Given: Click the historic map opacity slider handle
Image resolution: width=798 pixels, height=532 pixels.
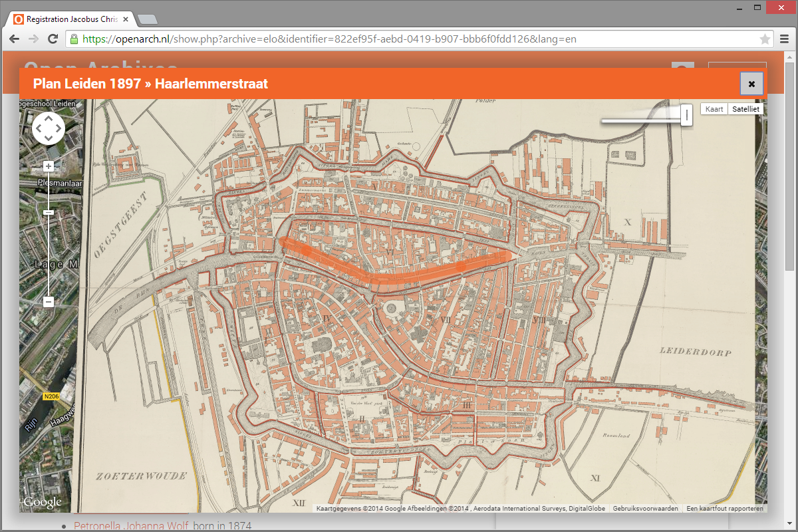Looking at the screenshot, I should point(687,115).
